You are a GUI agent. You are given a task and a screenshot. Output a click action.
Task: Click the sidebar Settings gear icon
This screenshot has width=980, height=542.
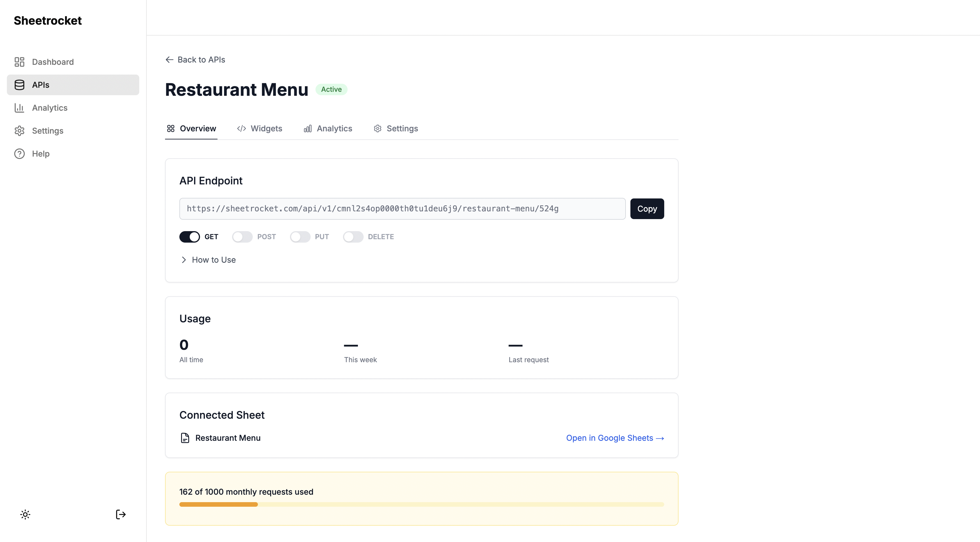click(19, 130)
